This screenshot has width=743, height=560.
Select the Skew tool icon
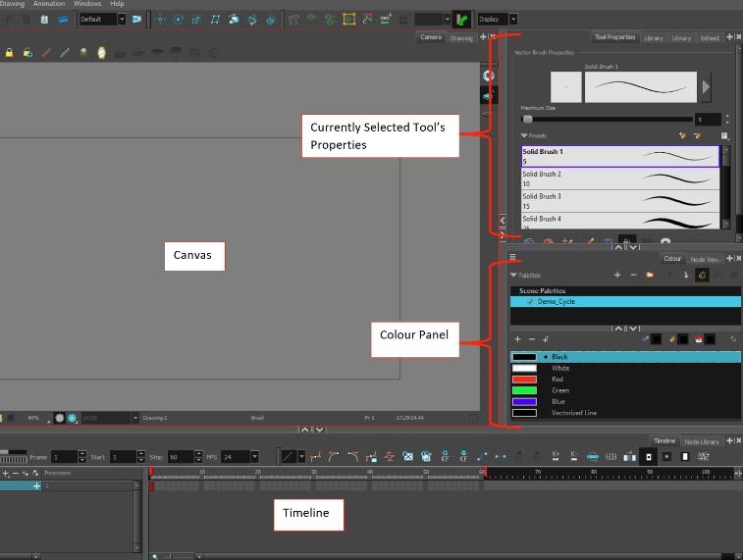point(215,20)
